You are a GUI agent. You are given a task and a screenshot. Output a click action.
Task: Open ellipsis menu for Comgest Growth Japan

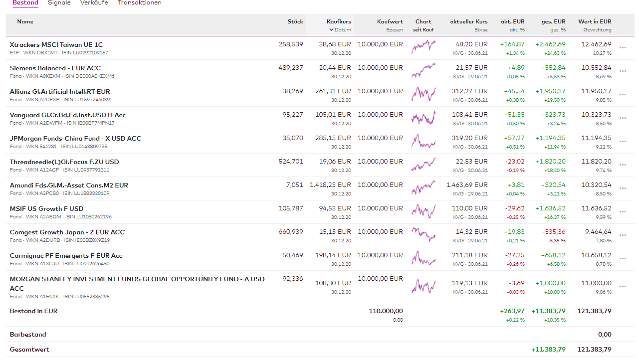tap(623, 235)
